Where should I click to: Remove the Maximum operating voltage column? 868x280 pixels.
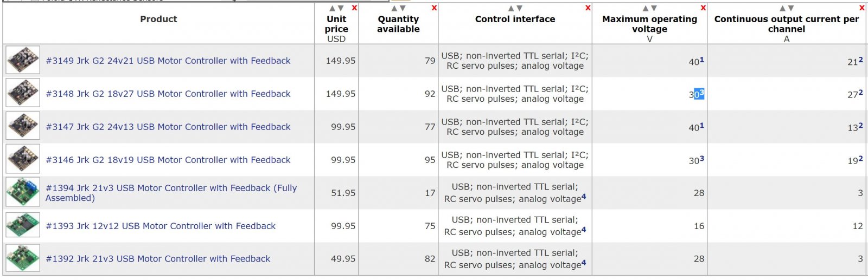[703, 8]
